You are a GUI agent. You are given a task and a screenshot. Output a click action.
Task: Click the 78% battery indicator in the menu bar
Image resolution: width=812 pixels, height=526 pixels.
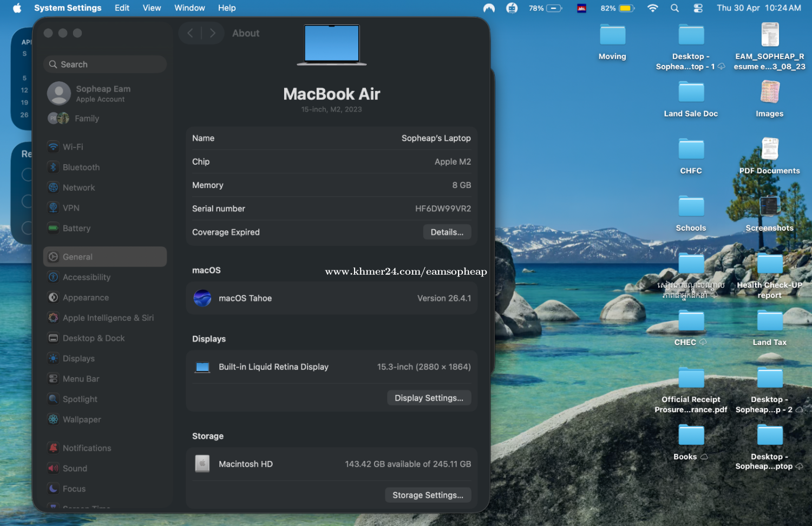(x=546, y=8)
